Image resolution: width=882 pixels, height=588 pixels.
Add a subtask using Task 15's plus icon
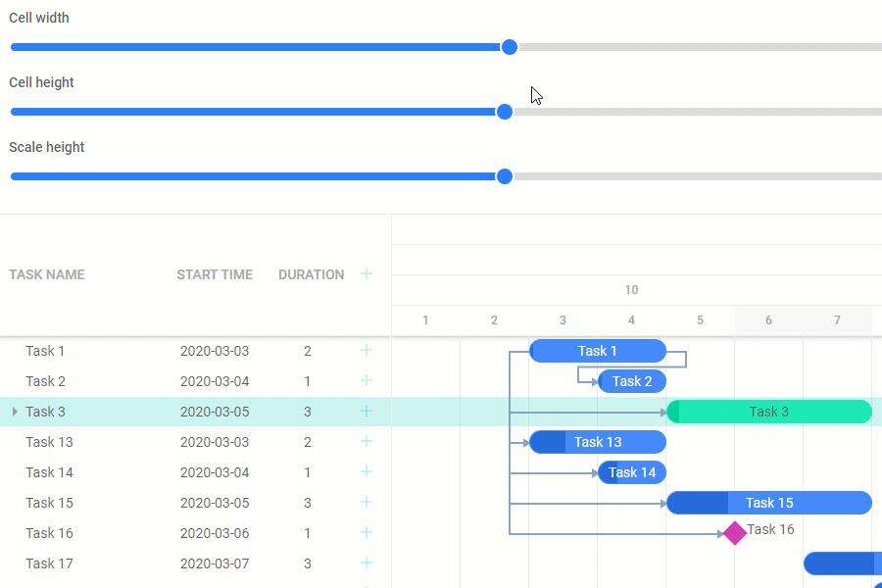point(367,503)
